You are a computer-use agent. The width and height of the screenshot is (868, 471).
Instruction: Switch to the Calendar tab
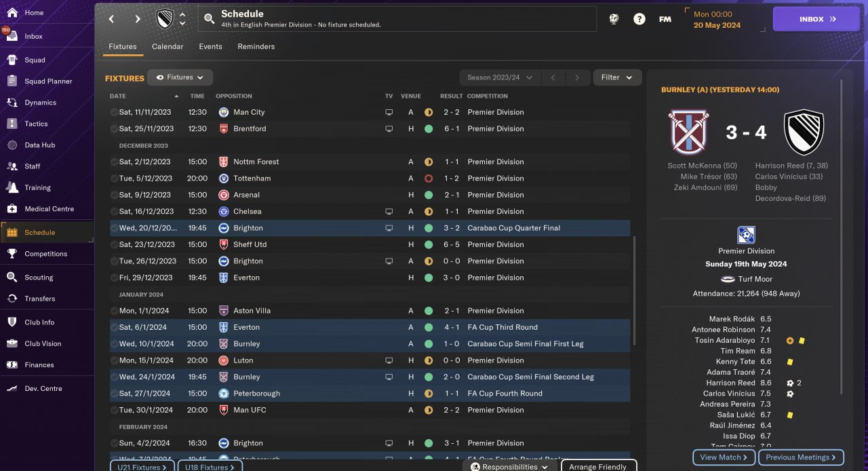tap(167, 47)
